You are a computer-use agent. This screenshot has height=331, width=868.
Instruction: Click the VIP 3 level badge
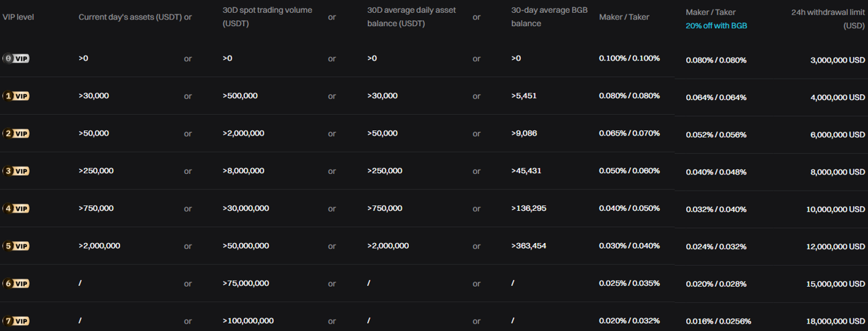click(16, 171)
